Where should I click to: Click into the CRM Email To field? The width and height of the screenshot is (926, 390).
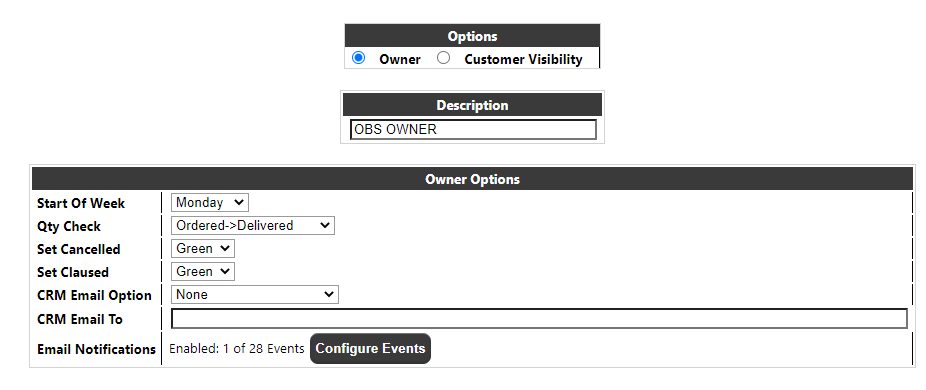[539, 318]
